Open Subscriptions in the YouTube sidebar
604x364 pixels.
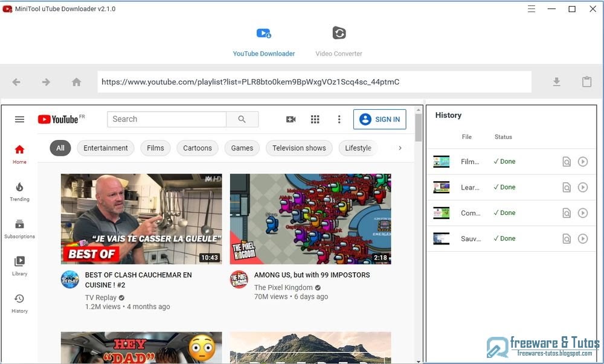click(20, 229)
